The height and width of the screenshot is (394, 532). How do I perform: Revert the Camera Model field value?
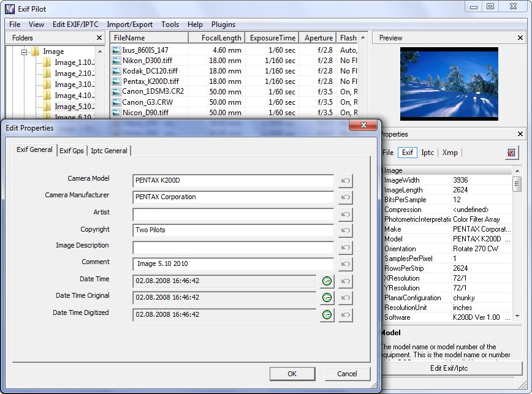click(x=346, y=181)
